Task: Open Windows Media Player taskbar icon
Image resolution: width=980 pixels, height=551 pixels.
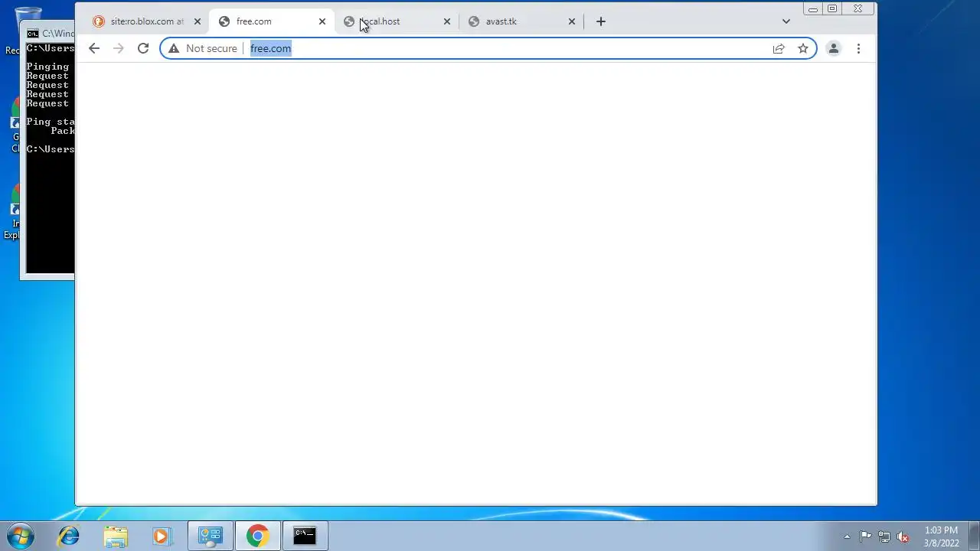Action: tap(161, 536)
